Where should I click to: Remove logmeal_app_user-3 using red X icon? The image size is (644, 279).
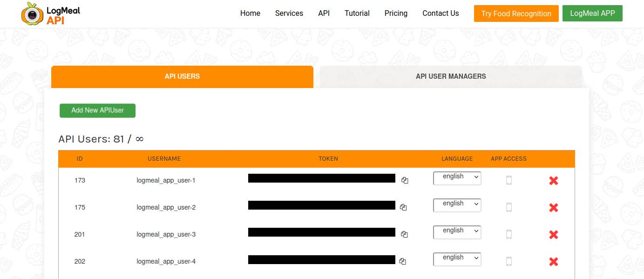553,235
